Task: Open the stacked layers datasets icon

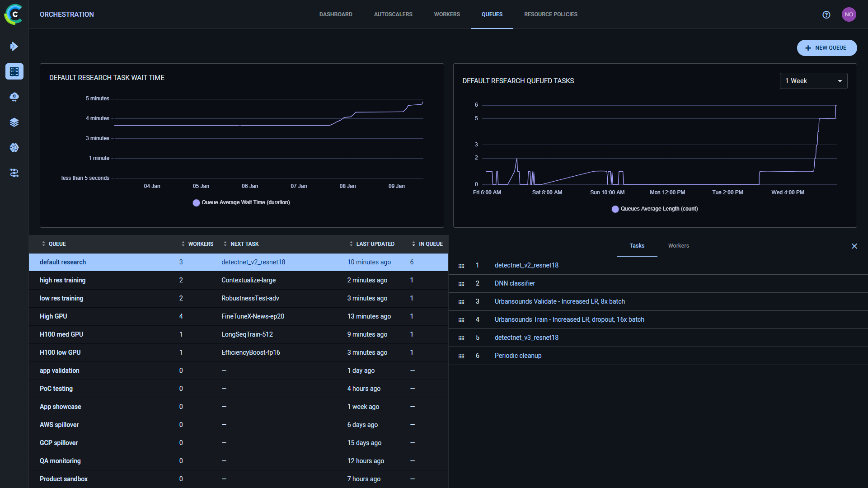Action: [x=14, y=122]
